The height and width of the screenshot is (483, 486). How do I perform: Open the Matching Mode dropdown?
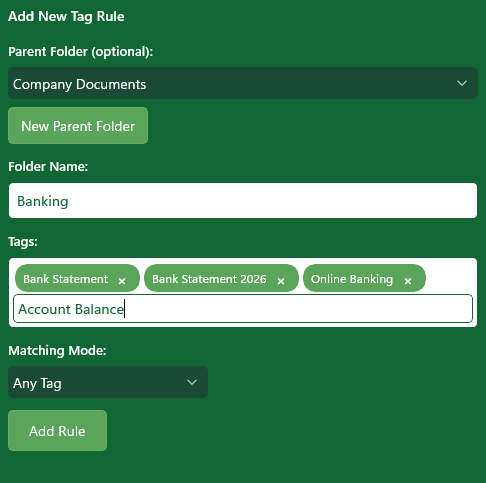click(108, 382)
